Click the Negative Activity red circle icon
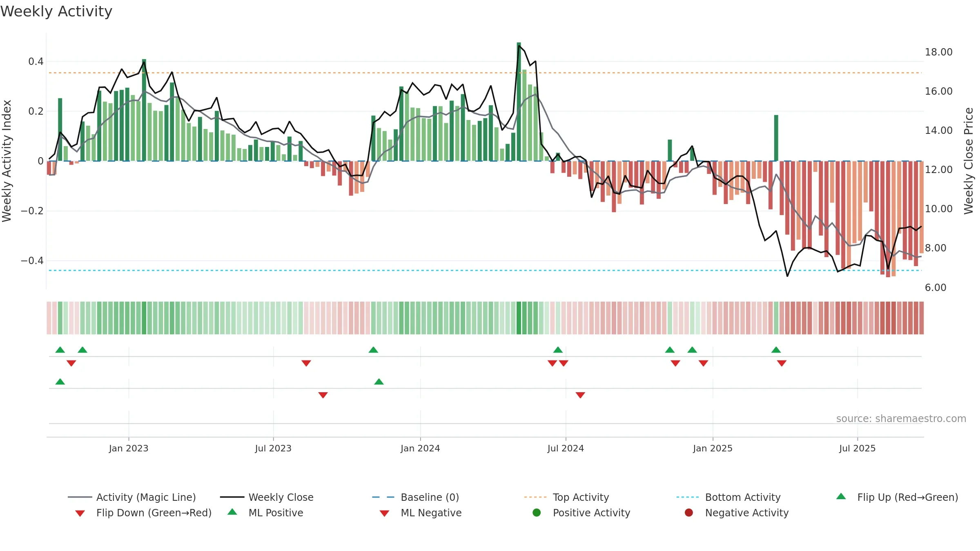This screenshot has width=980, height=551. coord(689,513)
